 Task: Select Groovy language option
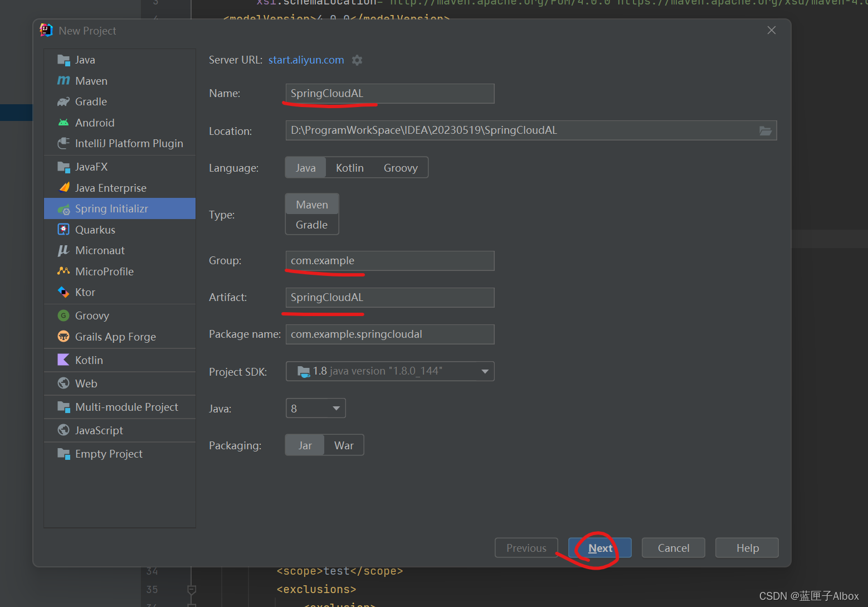[x=401, y=168]
